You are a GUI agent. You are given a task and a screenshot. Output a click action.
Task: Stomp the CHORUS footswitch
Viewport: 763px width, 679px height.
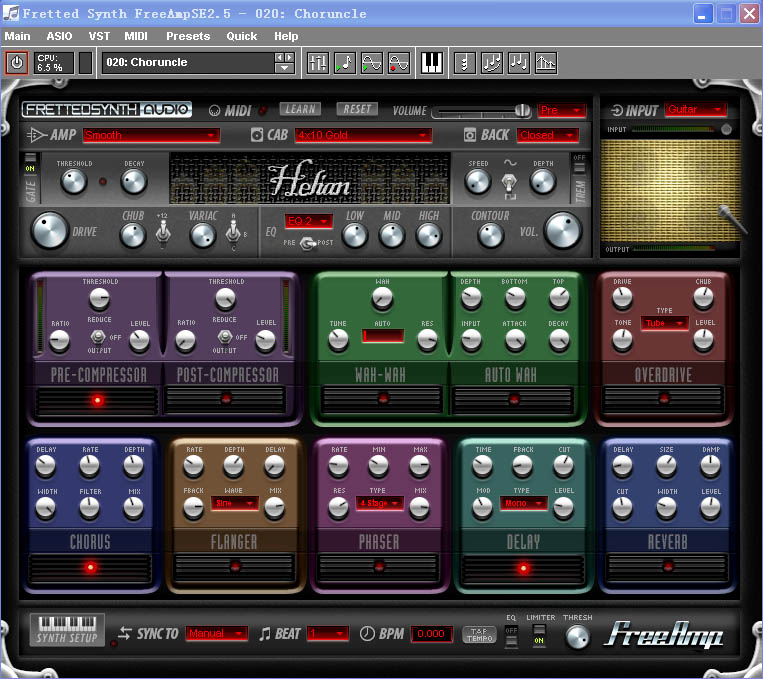(x=90, y=568)
